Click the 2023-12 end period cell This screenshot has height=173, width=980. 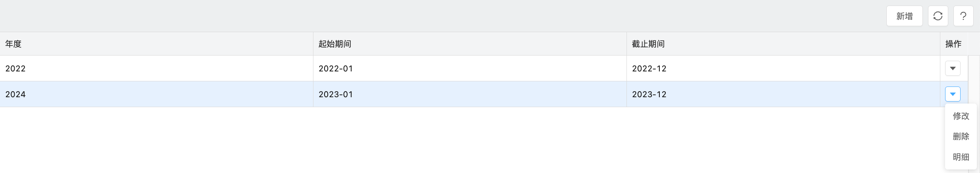pos(783,94)
